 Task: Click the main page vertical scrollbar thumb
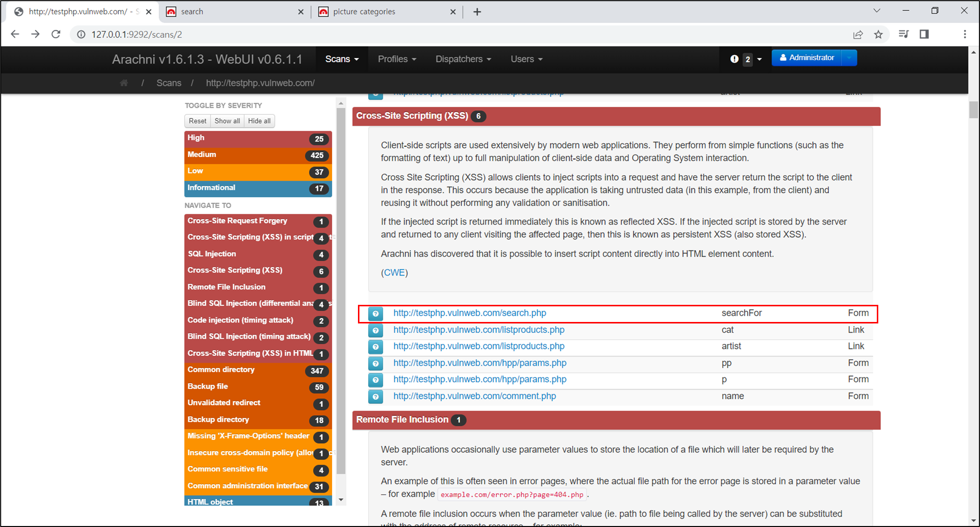coord(974,110)
